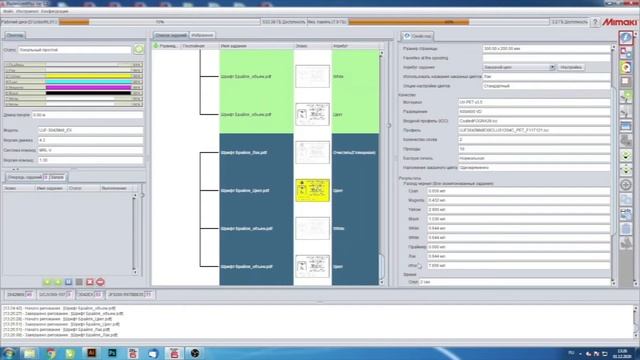Switch to the Избранное tab
This screenshot has height=360, width=640.
202,35
